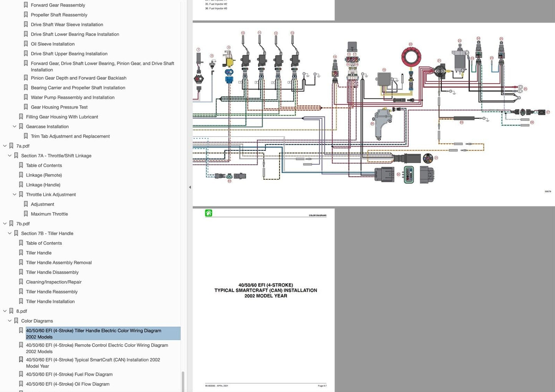Viewport: 555px width, 392px height.
Task: Click bookmark icon beside Forward Gear Reassembly
Action: [26, 5]
